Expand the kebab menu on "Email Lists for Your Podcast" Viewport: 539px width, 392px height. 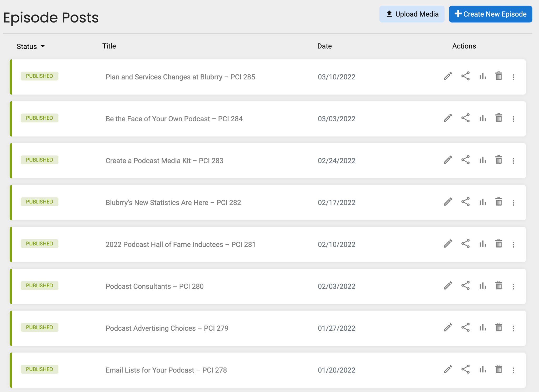pos(513,370)
